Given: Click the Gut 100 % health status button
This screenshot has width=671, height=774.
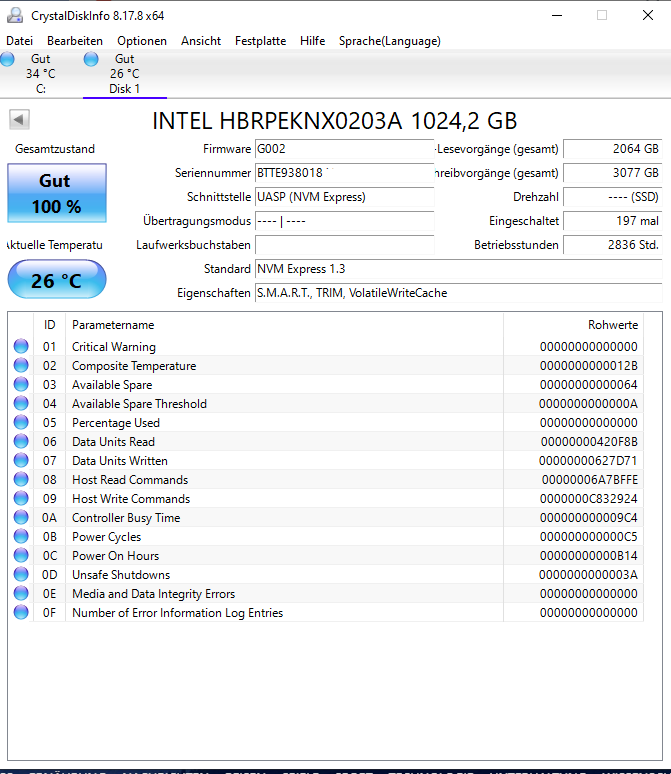Looking at the screenshot, I should pos(57,193).
